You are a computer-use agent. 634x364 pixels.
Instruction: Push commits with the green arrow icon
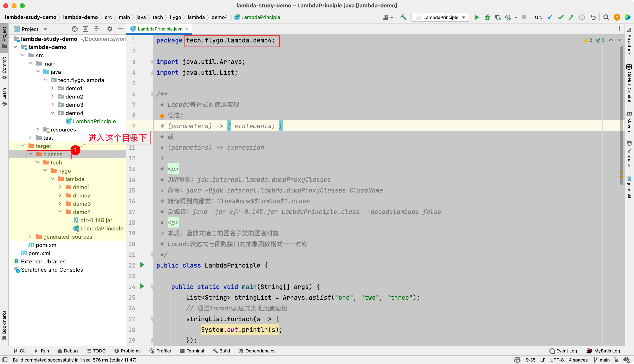point(571,17)
